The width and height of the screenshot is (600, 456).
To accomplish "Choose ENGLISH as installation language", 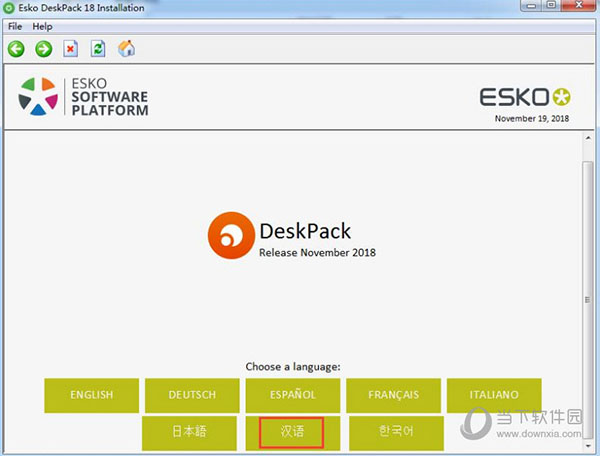I will 91,395.
